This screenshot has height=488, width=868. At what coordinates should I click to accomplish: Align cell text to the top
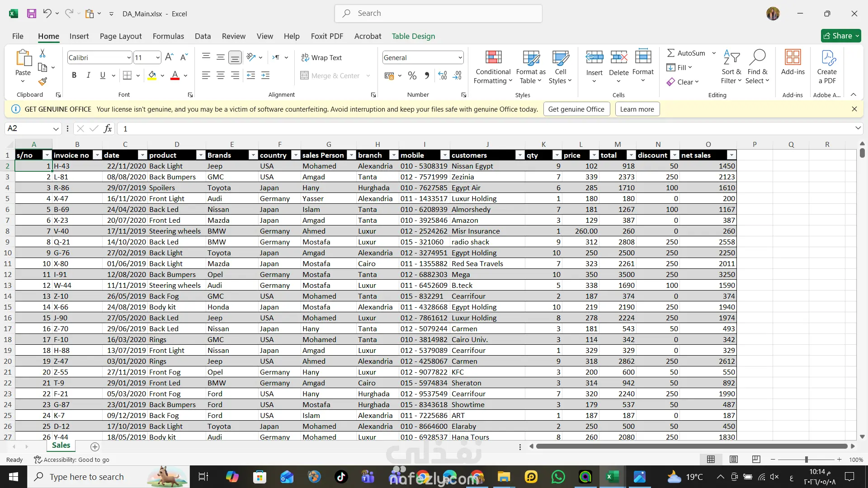(206, 57)
